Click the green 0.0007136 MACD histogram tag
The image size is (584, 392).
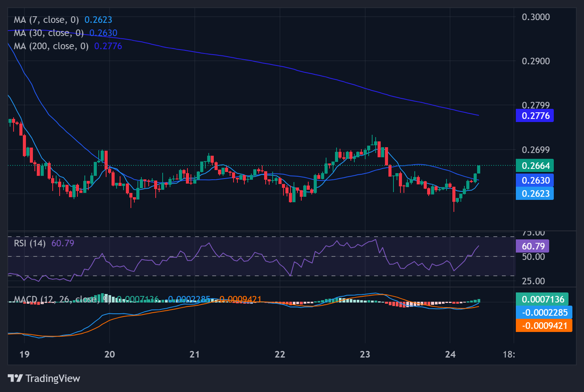point(542,299)
